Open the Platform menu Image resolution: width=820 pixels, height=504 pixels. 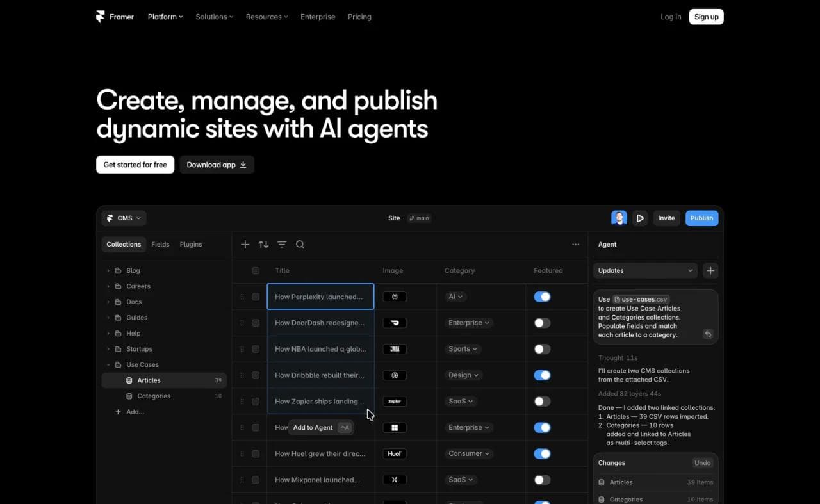tap(165, 17)
